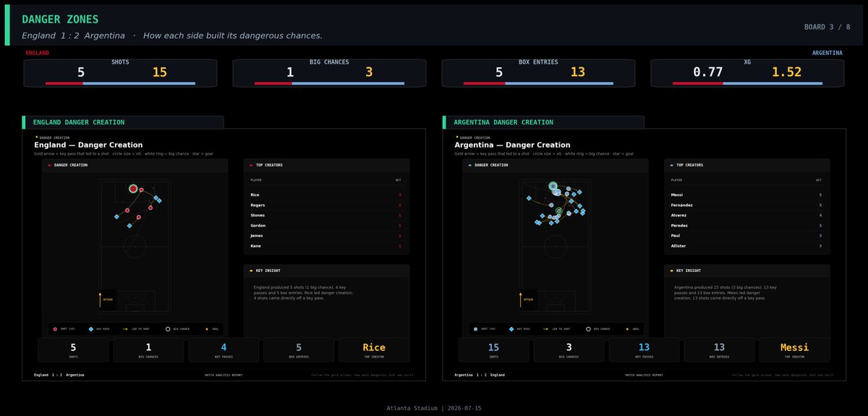Screen dimensions: 868x416
Task: Click Argentina's Top Creator card showing Messi
Action: pos(794,350)
